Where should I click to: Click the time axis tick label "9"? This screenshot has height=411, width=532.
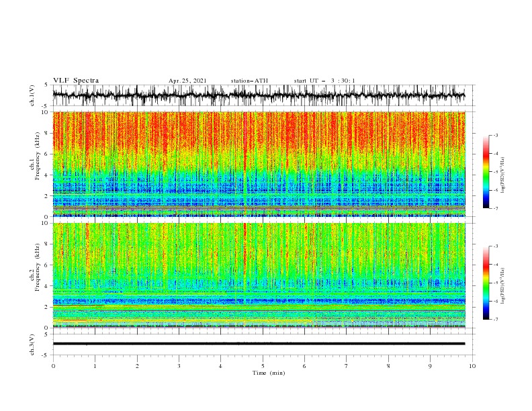[430, 366]
